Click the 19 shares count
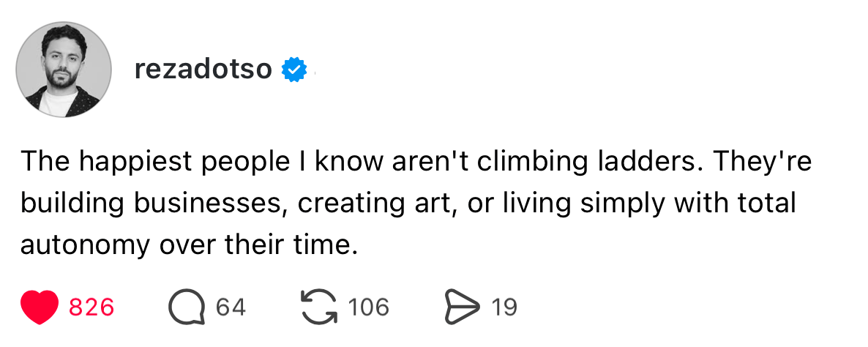This screenshot has height=347, width=868. tap(504, 307)
